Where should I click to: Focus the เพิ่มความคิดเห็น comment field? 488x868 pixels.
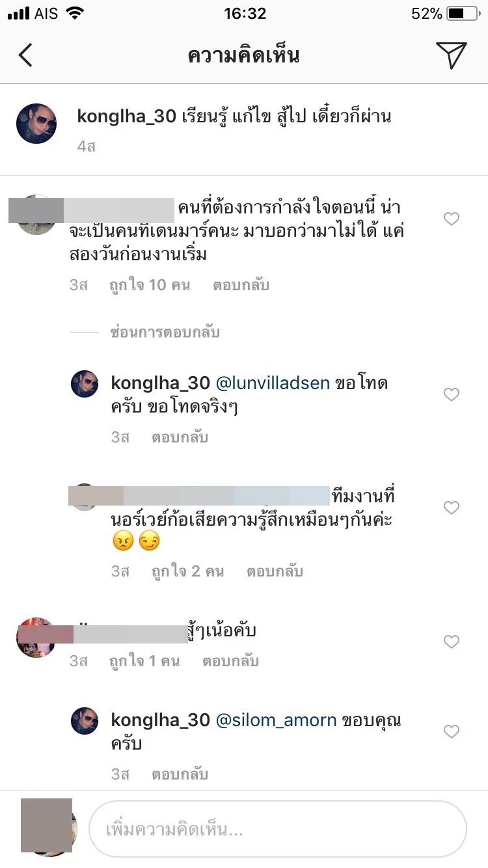tap(278, 829)
